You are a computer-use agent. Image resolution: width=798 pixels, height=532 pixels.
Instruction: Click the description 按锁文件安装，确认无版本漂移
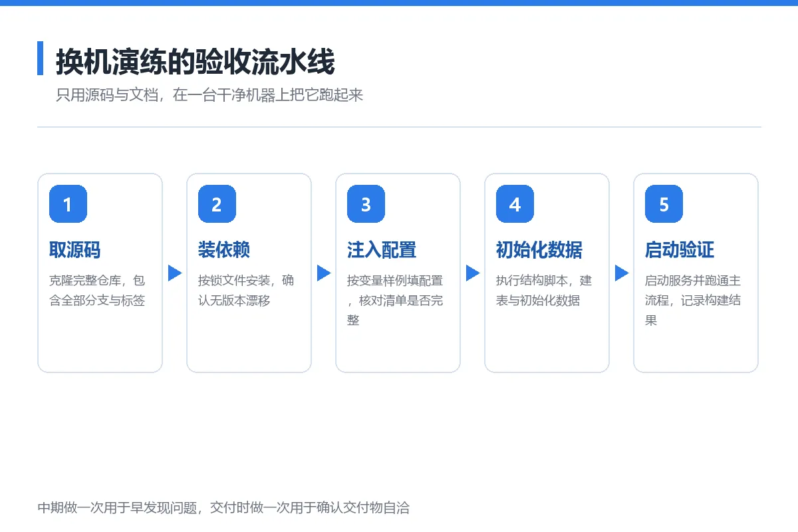(246, 291)
